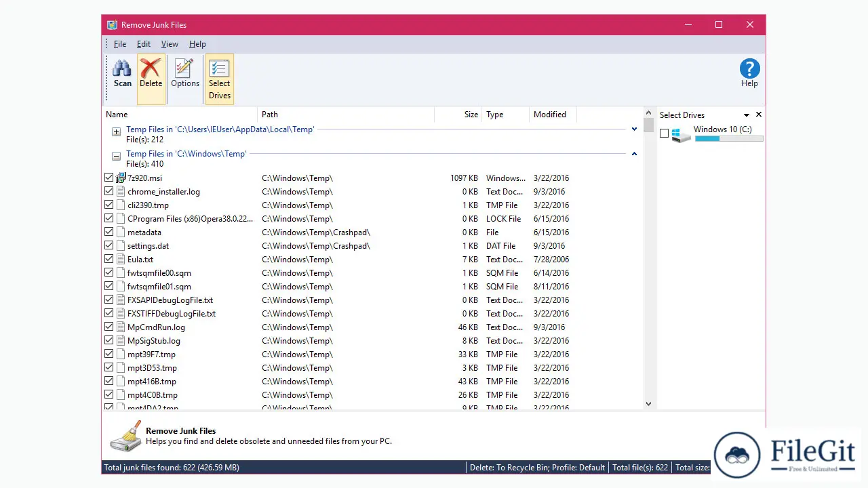Image resolution: width=868 pixels, height=488 pixels.
Task: Uncheck the mpt4C0B.tmp checkbox
Action: coord(109,394)
